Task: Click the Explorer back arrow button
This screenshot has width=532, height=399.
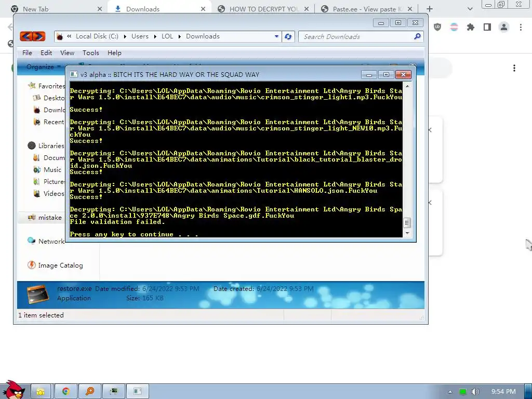Action: tap(26, 36)
